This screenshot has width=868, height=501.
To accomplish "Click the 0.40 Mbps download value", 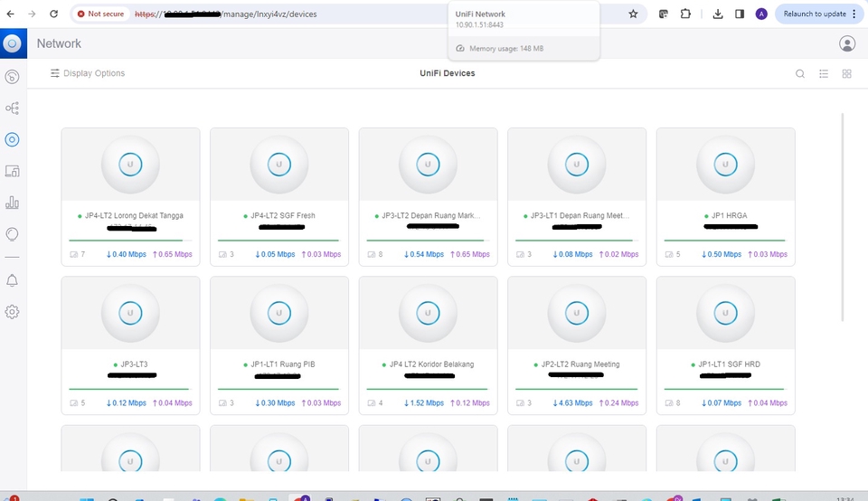I will pos(127,254).
